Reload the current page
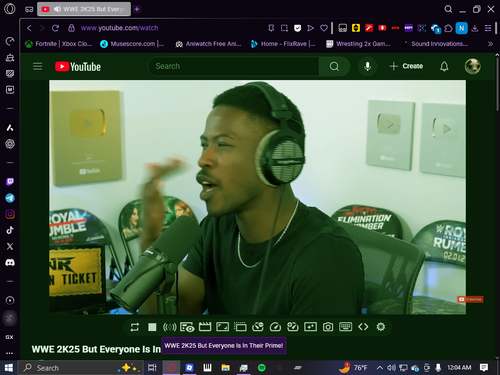The height and width of the screenshot is (375, 500). tap(55, 28)
